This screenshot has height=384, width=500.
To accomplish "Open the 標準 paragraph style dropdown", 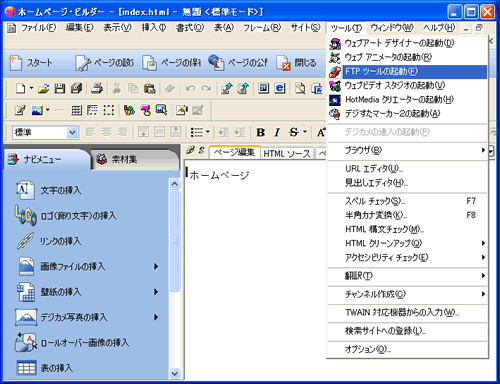I will tap(72, 133).
